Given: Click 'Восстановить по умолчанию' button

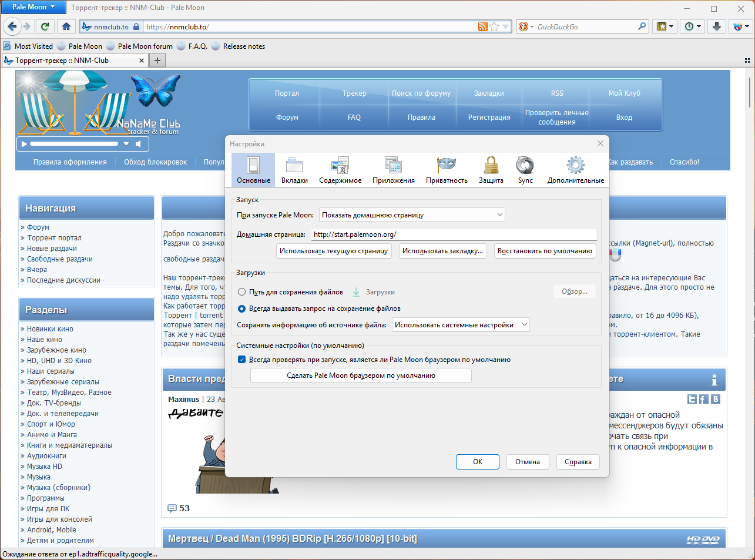Looking at the screenshot, I should click(x=545, y=251).
